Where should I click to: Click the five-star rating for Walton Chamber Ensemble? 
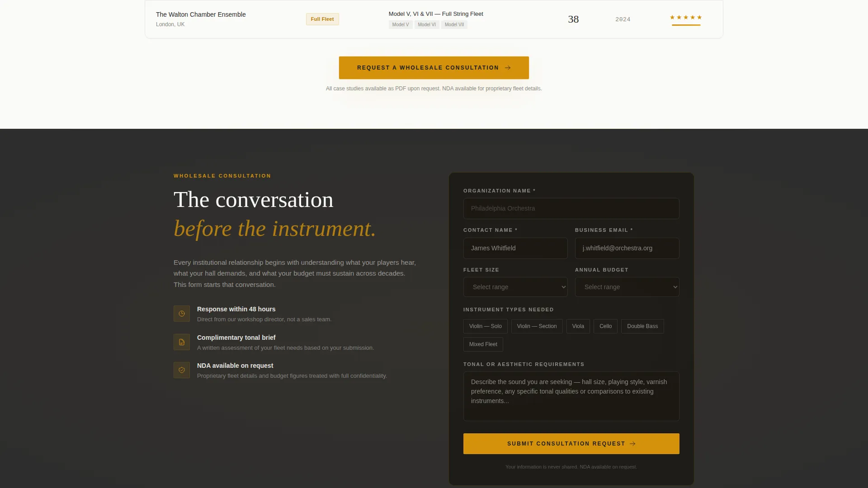(686, 18)
